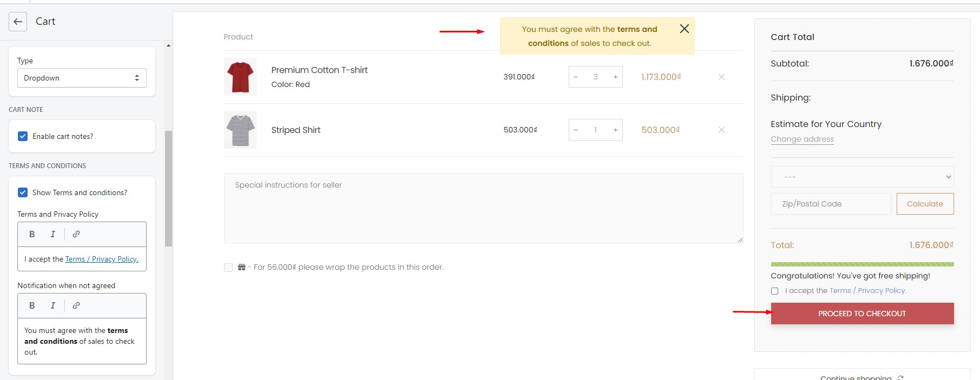Apply italic in the Terms and Privacy Policy editor
The image size is (980, 380).
point(52,234)
